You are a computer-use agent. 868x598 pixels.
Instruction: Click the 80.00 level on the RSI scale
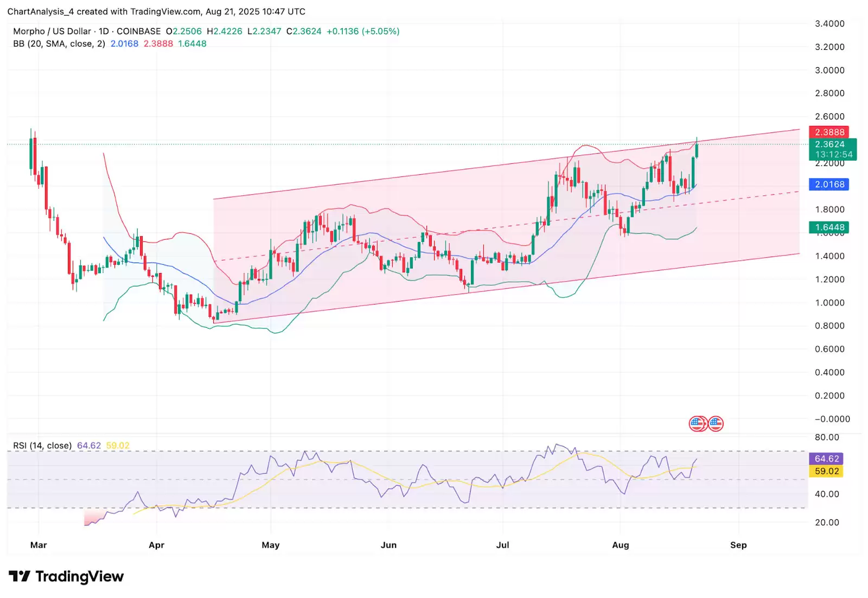[x=826, y=437]
